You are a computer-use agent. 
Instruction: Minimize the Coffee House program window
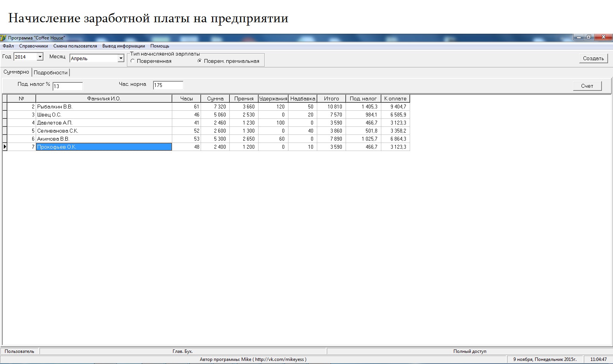578,37
